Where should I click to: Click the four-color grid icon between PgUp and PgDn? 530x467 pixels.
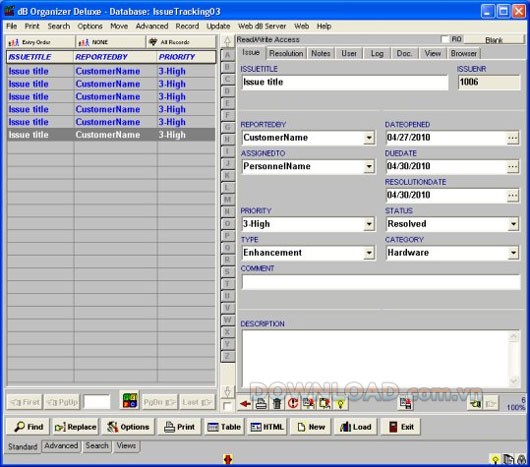click(130, 400)
